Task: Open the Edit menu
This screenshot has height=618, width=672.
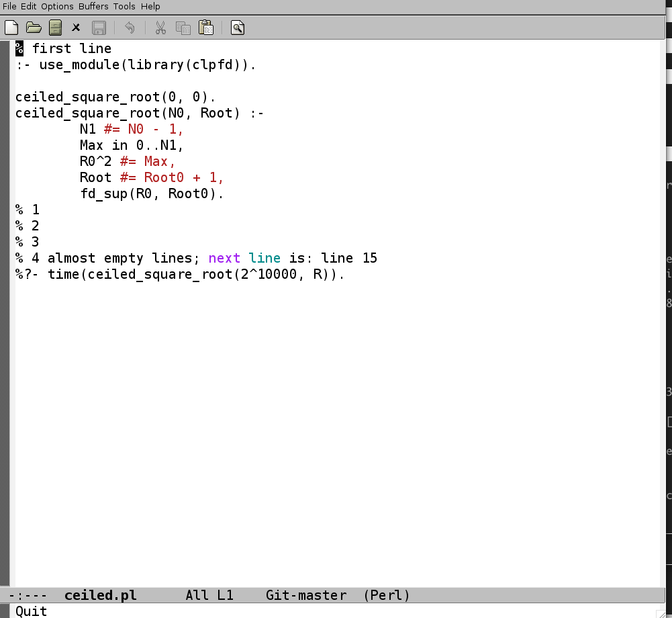Action: (x=28, y=6)
